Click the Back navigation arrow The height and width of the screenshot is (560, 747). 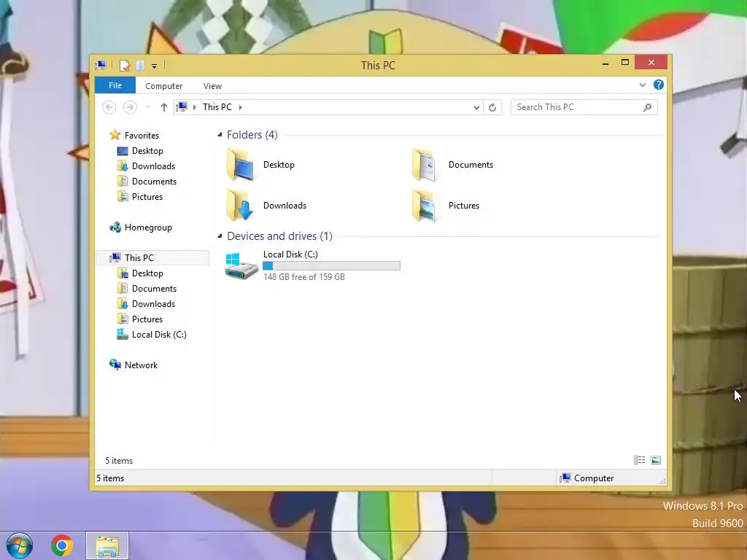click(109, 107)
